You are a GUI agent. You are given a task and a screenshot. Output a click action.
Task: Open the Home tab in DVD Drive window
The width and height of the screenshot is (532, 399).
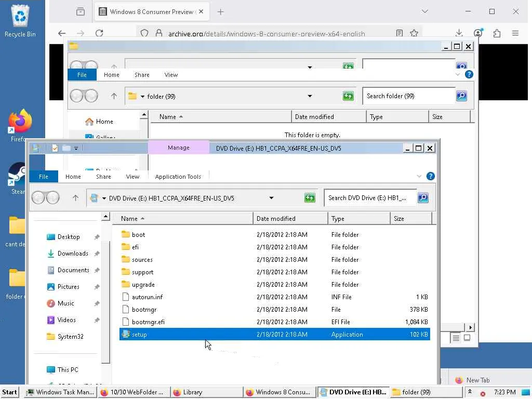coord(73,177)
